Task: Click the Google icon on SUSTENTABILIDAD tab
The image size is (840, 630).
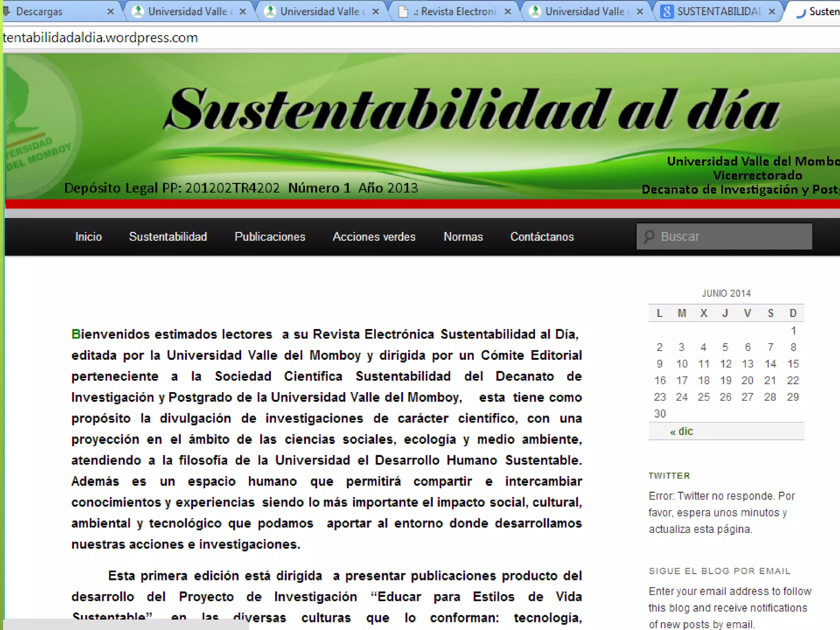Action: coord(667,12)
